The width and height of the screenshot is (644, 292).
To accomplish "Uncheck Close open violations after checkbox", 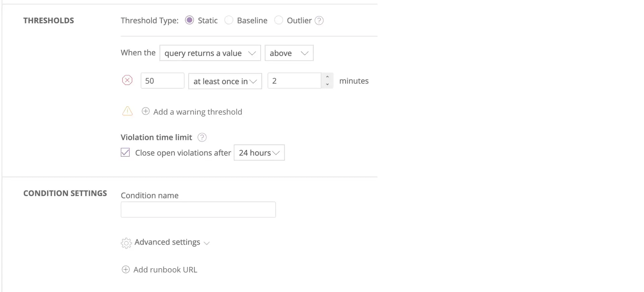I will (125, 153).
